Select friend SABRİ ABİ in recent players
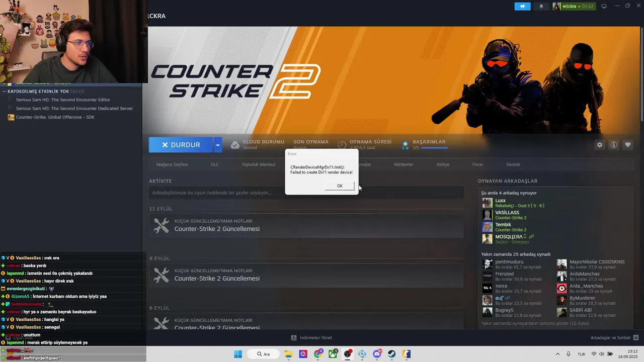The image size is (644, 362). pos(581,310)
